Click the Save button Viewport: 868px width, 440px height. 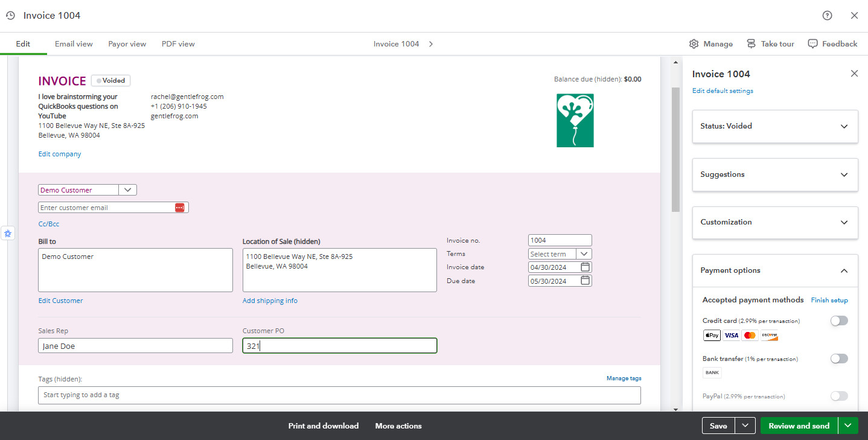tap(718, 426)
